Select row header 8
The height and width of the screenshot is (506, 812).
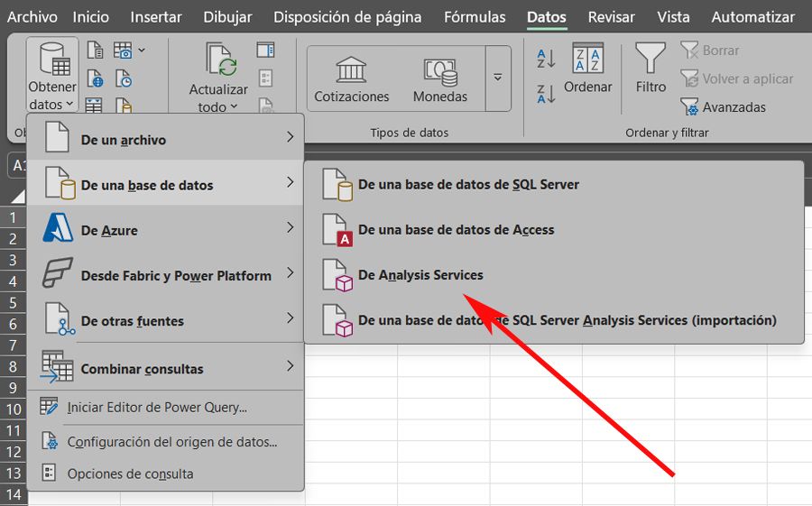pyautogui.click(x=13, y=367)
